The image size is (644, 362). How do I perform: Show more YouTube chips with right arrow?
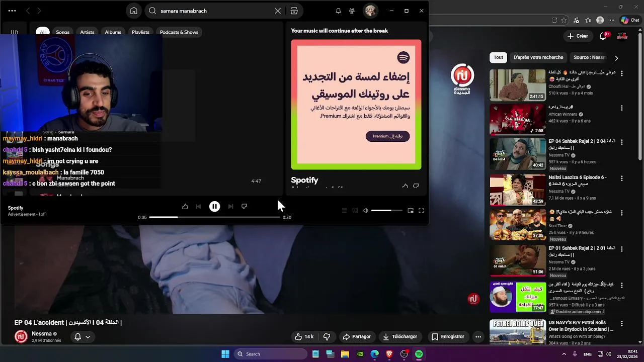tap(616, 58)
